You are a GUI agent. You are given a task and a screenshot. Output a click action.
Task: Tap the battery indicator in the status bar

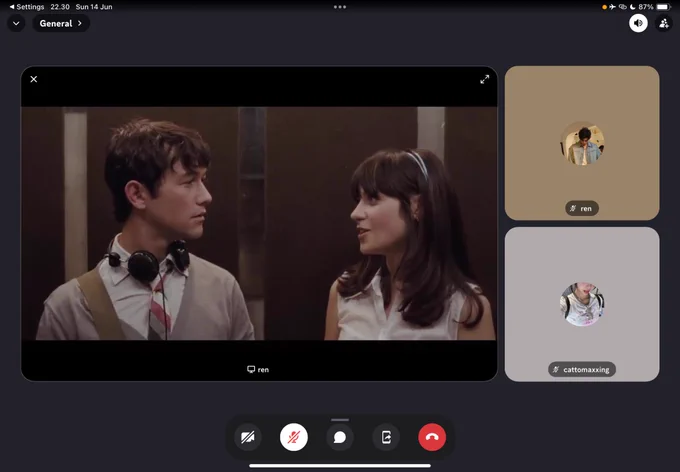pyautogui.click(x=664, y=7)
